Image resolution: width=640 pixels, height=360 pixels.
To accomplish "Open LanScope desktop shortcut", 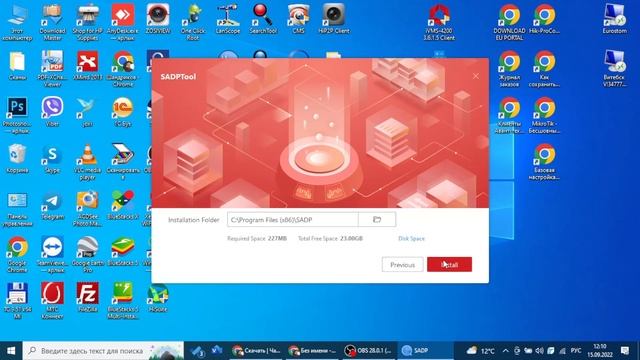I will [x=228, y=19].
